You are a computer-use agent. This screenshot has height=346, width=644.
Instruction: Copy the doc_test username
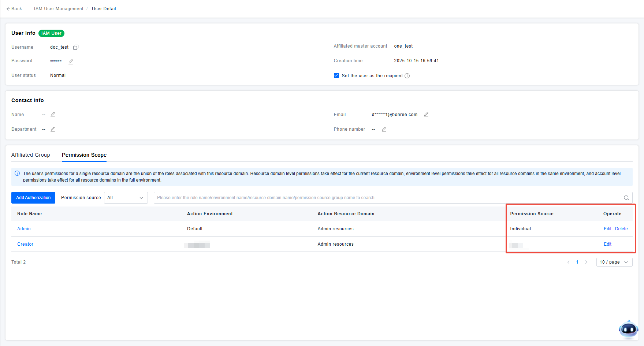click(76, 47)
